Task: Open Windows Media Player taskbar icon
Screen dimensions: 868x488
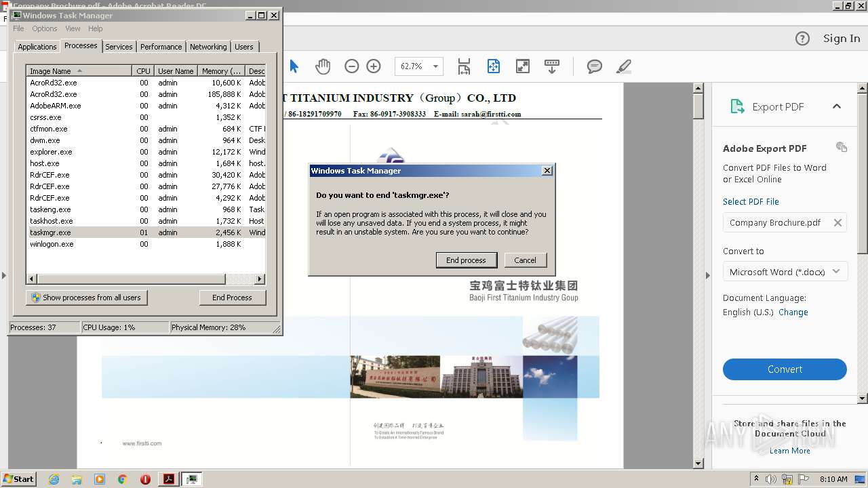Action: [x=100, y=479]
